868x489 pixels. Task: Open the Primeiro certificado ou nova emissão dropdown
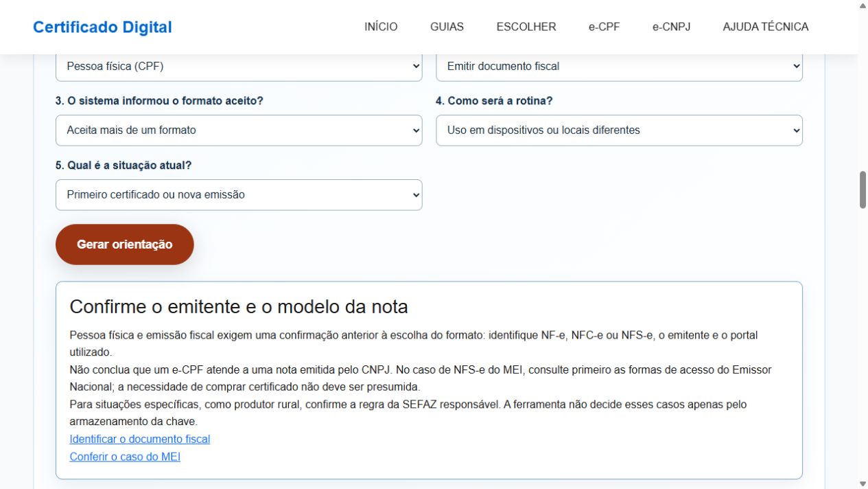tap(239, 195)
